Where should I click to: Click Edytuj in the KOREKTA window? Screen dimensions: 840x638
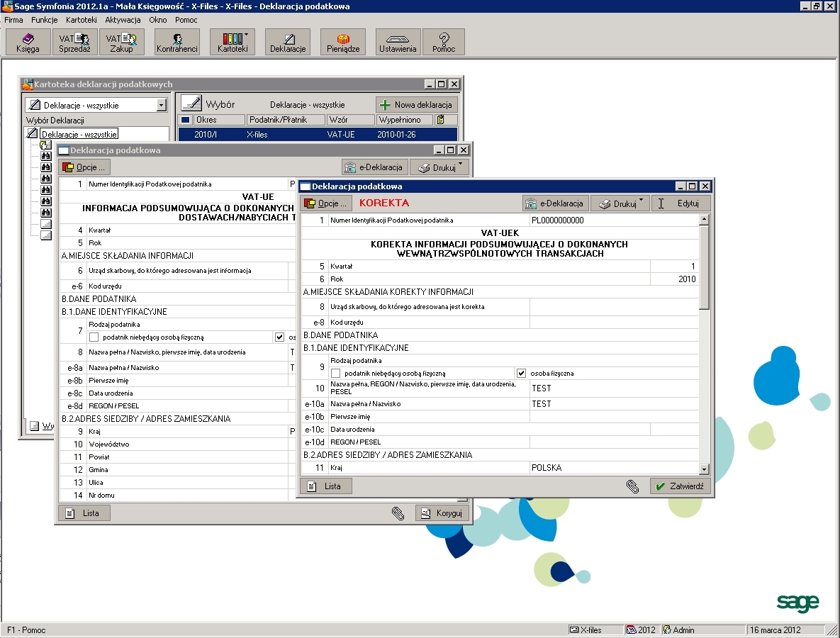click(681, 203)
